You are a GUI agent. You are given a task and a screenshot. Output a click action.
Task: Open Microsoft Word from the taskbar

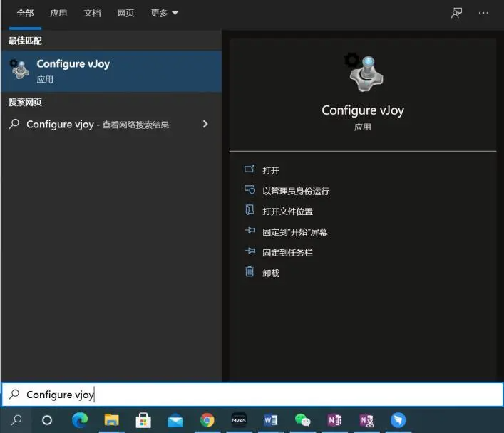(x=271, y=420)
